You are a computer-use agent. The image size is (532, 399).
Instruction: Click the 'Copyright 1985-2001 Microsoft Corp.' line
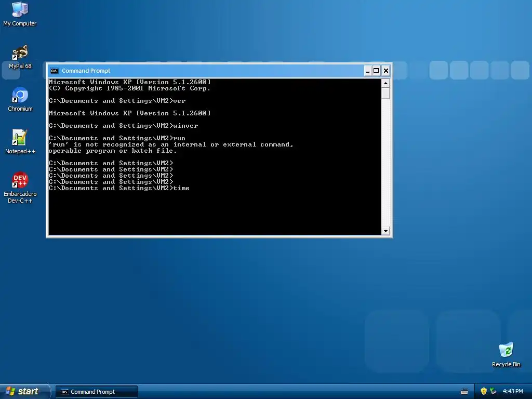coord(129,88)
